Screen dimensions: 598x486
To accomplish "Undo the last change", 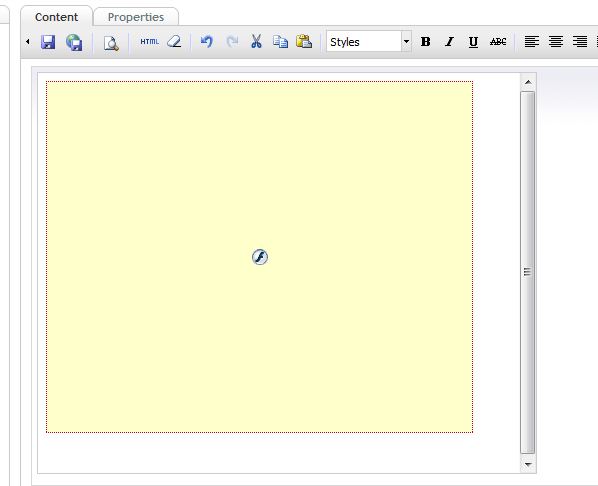I will (x=207, y=42).
